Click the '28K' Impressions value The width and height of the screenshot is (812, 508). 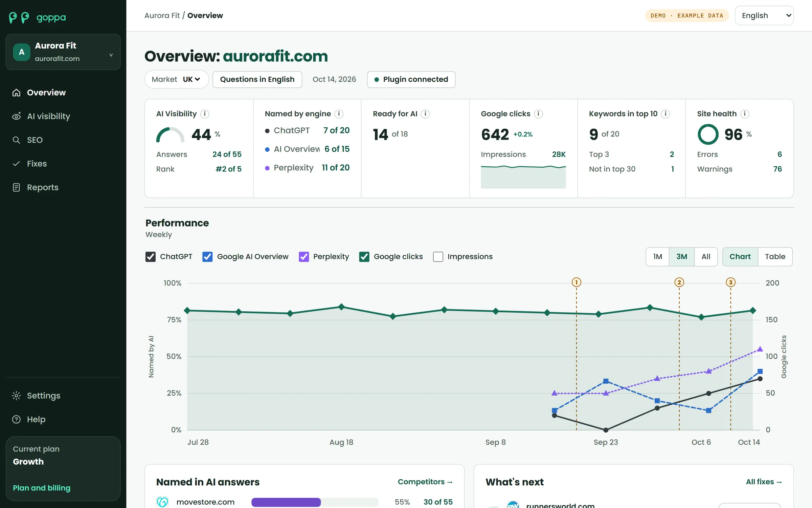[x=559, y=154]
